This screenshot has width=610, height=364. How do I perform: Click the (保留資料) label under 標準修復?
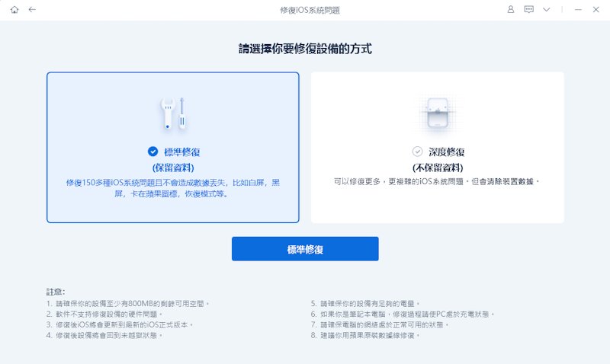tap(172, 167)
